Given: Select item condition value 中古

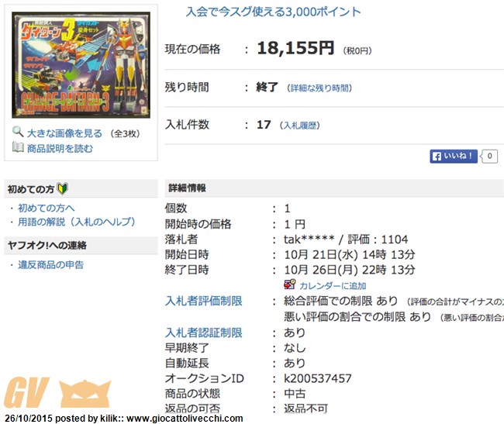Looking at the screenshot, I should click(x=295, y=394).
